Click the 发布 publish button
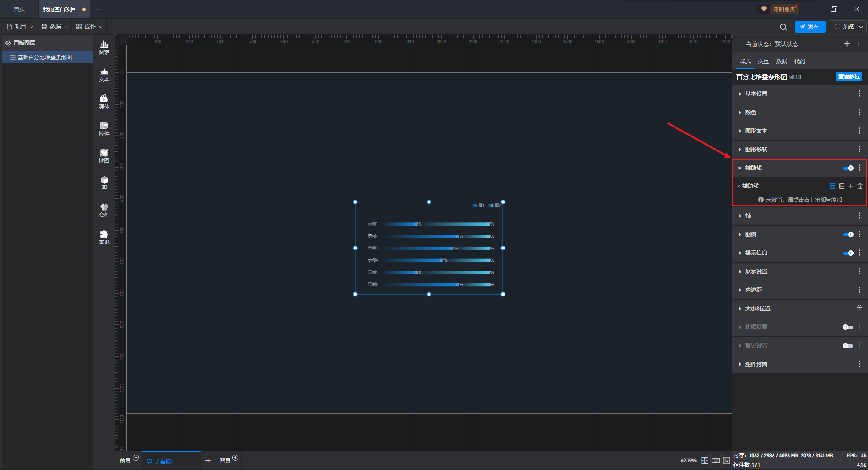Viewport: 868px width, 470px height. (x=810, y=27)
